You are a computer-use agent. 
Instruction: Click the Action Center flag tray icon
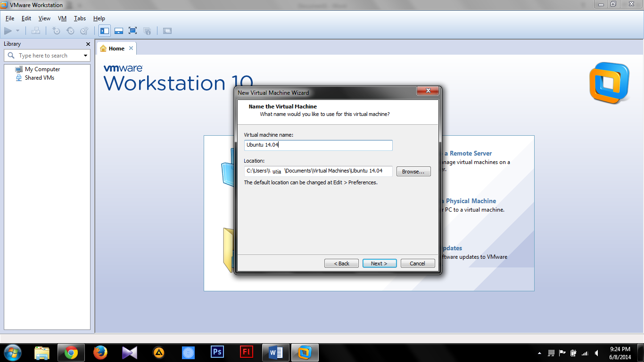coord(562,353)
